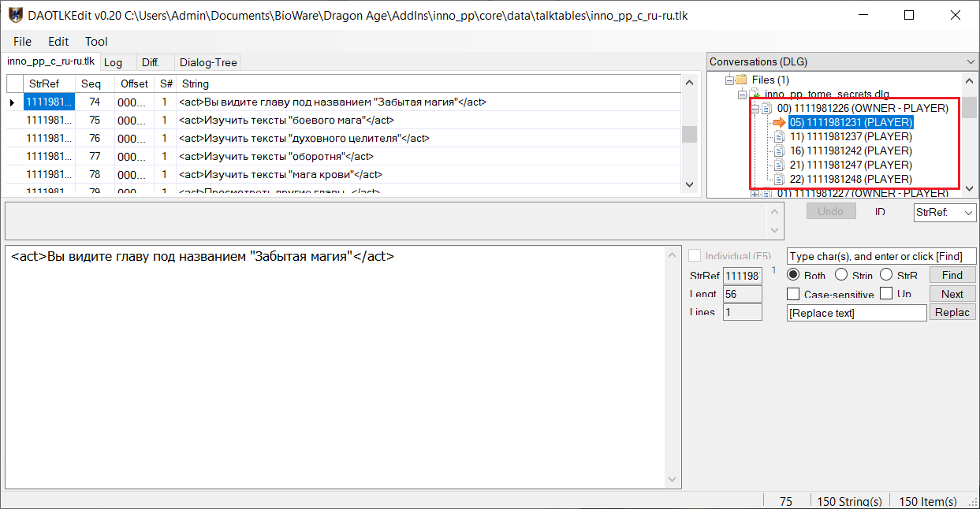Open the StrRef ID dropdown

(968, 213)
